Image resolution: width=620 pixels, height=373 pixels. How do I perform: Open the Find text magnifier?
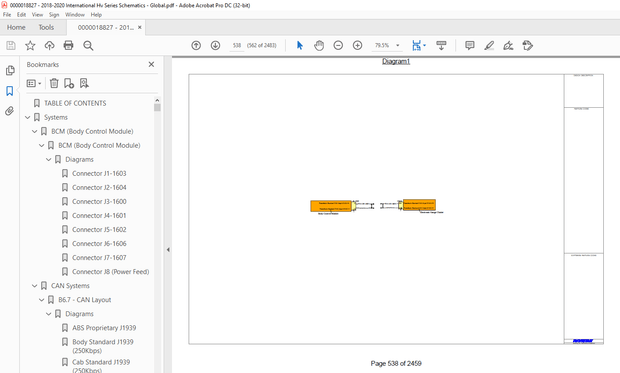coord(88,45)
